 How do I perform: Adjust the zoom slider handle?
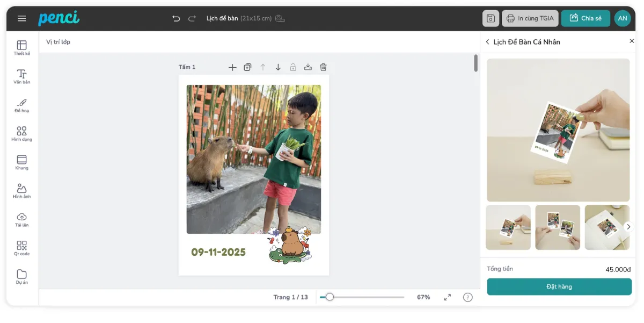(x=330, y=297)
